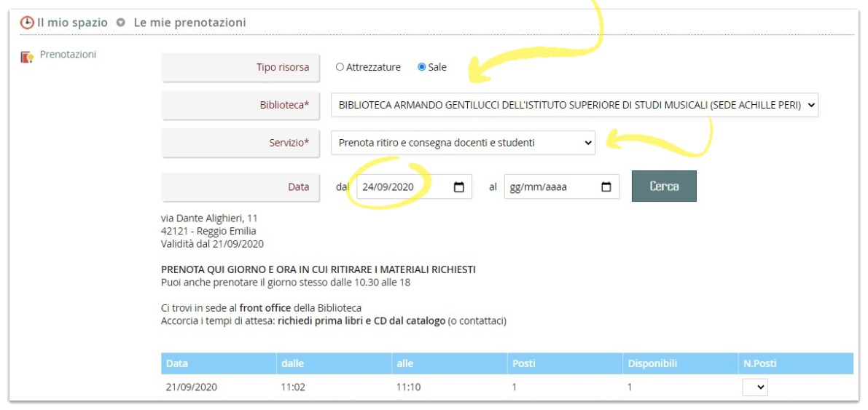Open calendar picker for start date
868x410 pixels.
458,187
